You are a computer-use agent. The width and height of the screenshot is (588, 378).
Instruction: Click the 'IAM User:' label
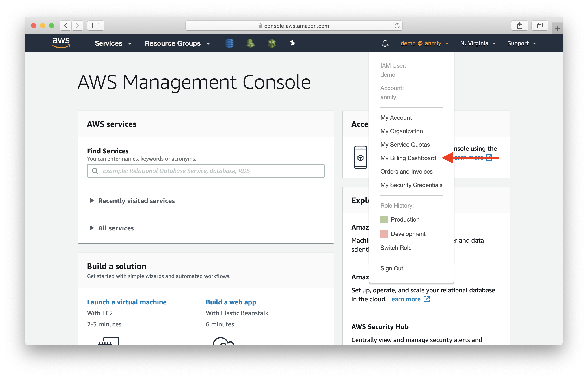pos(393,66)
